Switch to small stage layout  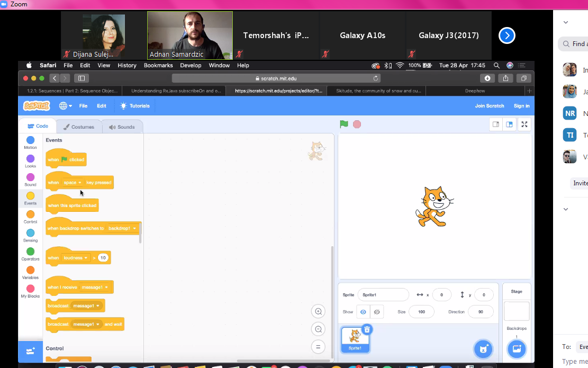[x=496, y=124]
